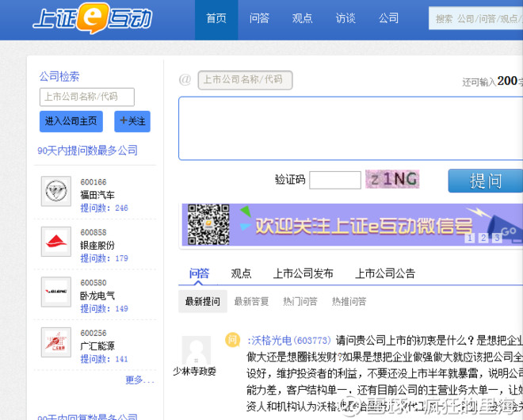Click the 公司检索 heading

(59, 77)
